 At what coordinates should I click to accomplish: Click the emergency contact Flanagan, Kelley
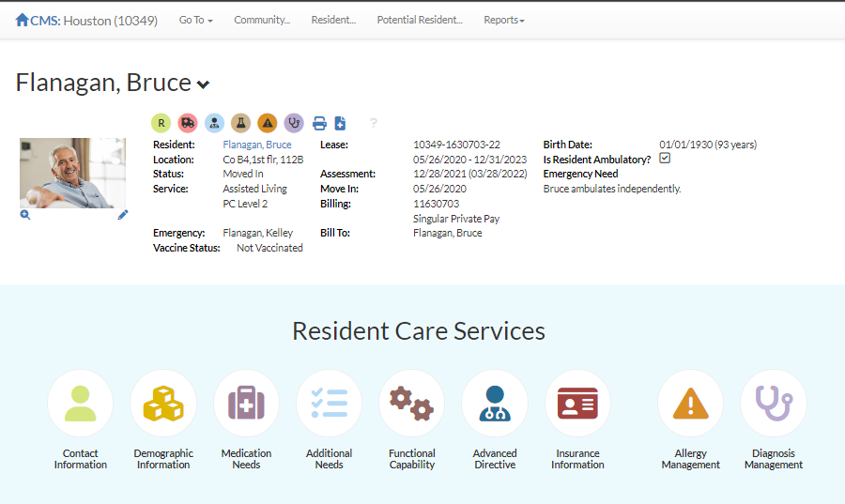[x=257, y=233]
